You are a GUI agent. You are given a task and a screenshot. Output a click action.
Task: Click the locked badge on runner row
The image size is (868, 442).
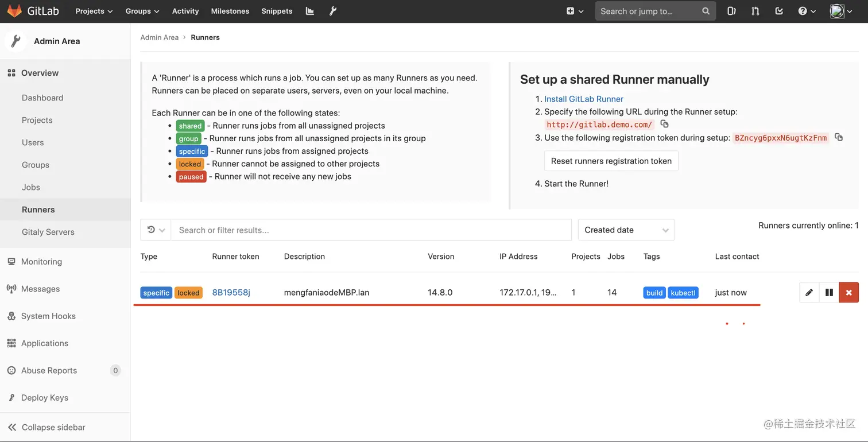point(188,293)
